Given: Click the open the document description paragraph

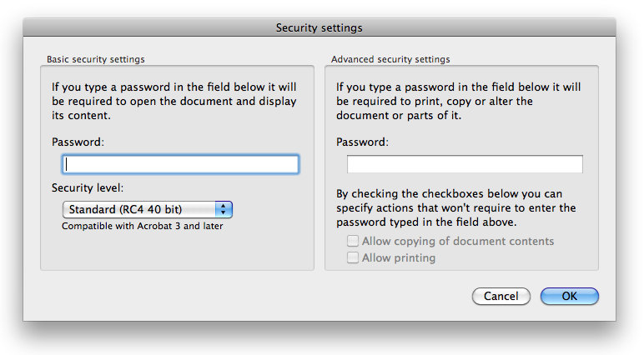Looking at the screenshot, I should pos(174,101).
